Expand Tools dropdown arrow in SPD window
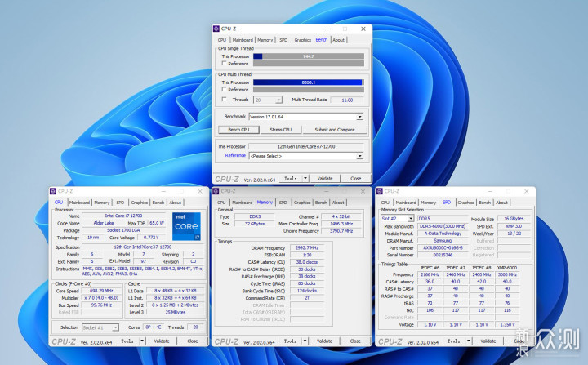 click(469, 341)
